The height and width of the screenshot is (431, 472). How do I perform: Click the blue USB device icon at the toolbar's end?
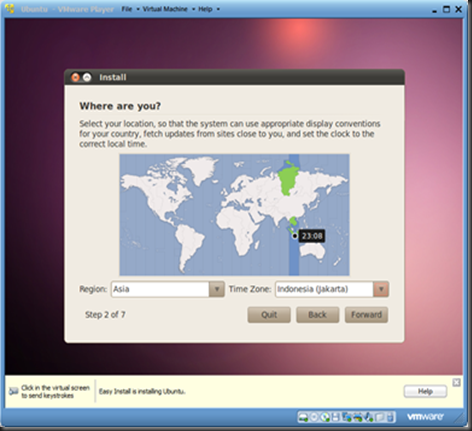(x=390, y=417)
